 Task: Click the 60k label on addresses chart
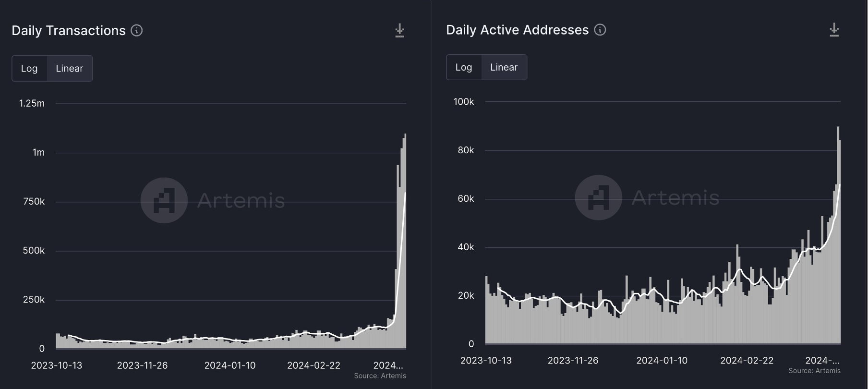click(466, 199)
